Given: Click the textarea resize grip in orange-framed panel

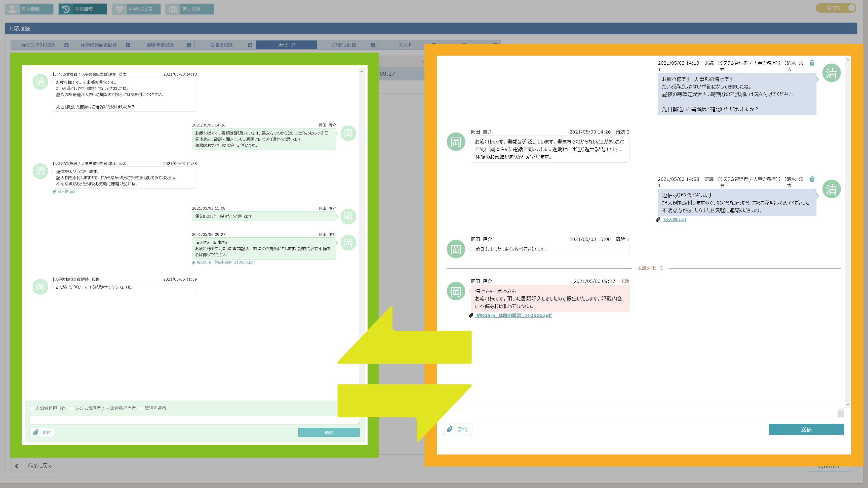Looking at the screenshot, I should (842, 415).
